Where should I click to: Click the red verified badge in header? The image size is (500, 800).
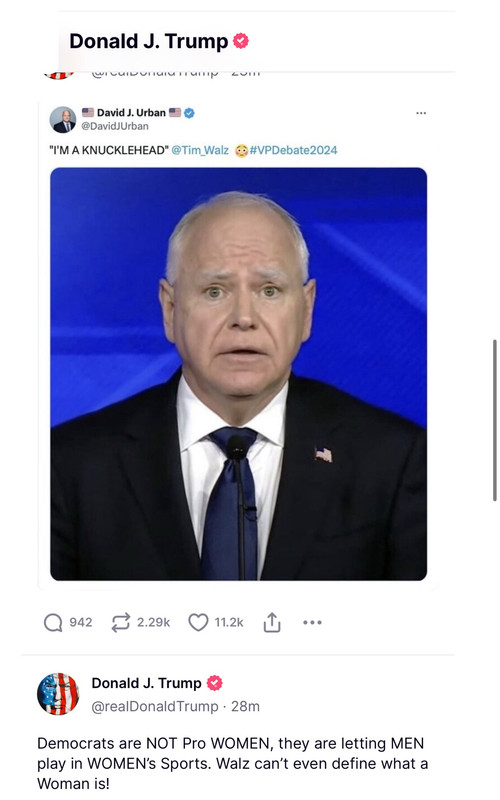[241, 41]
